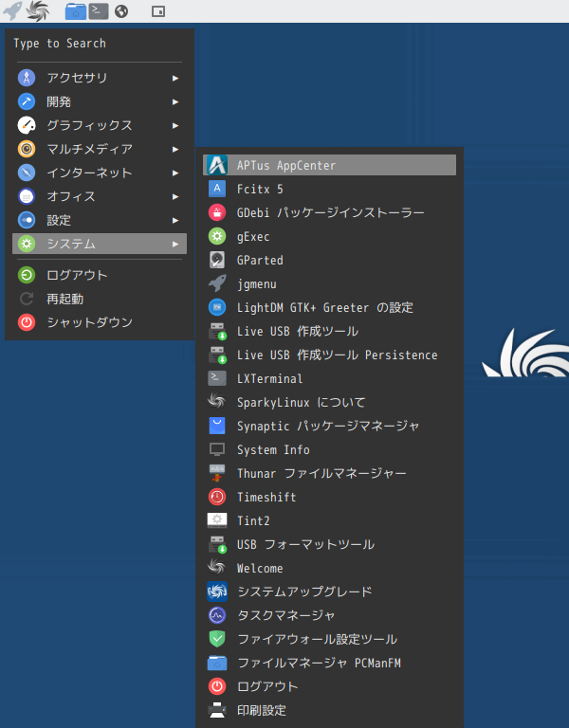Click the LXTerminal icon
The image size is (569, 728).
tap(217, 378)
